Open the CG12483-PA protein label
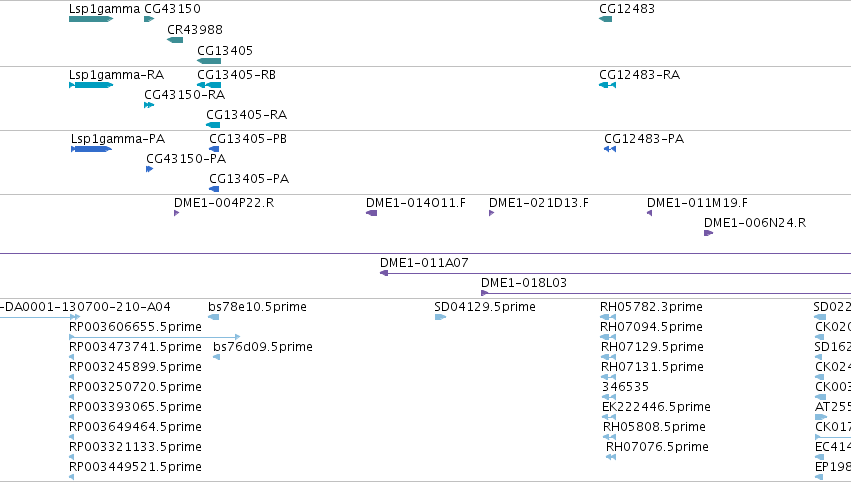 coord(644,138)
